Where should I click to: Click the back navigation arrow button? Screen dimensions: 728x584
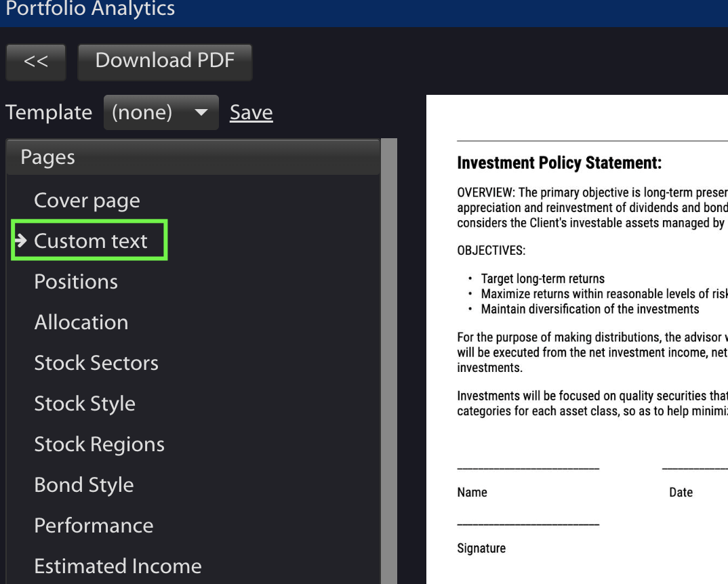pyautogui.click(x=35, y=62)
